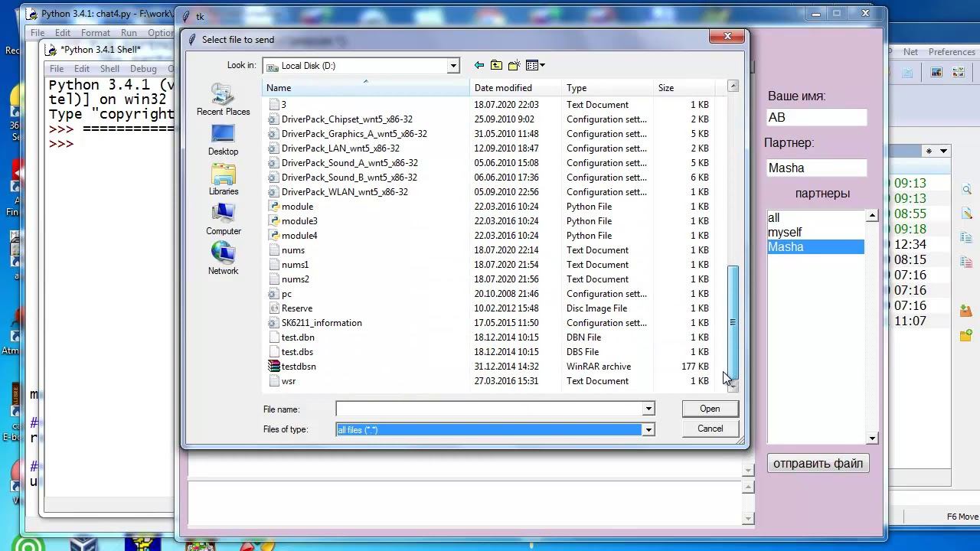Screen dimensions: 980x551
Task: Select the testdbsn WinRAR archive icon
Action: (274, 367)
